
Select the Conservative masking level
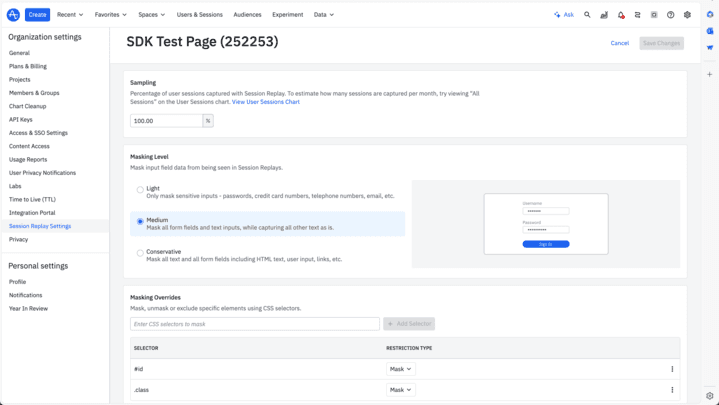(x=140, y=253)
